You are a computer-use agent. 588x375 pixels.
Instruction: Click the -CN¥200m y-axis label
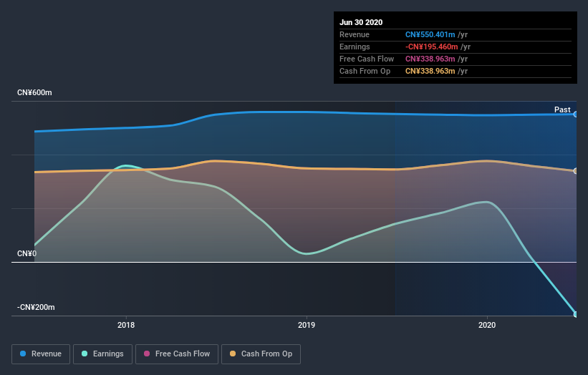36,307
